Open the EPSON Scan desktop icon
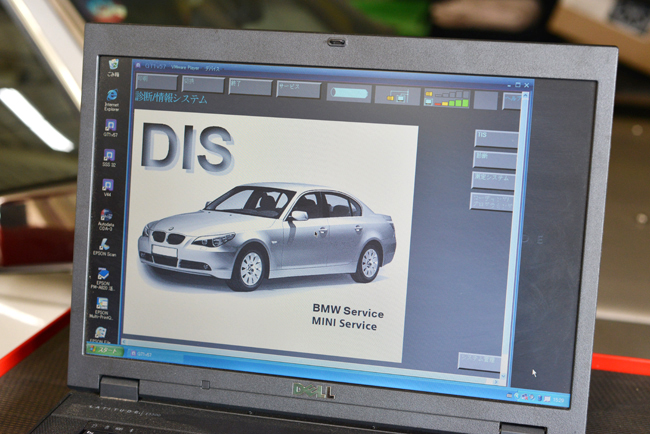This screenshot has height=434, width=650. [x=104, y=248]
